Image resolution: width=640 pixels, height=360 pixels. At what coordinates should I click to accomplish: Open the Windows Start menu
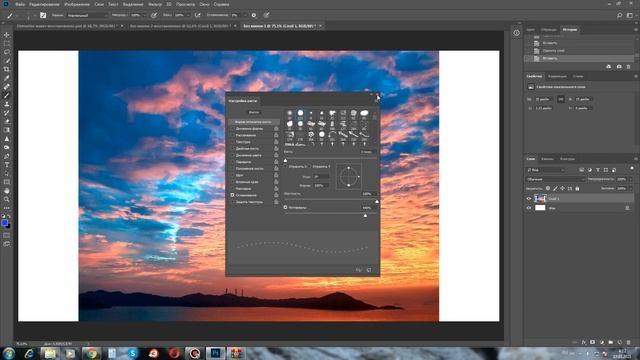pos(9,353)
